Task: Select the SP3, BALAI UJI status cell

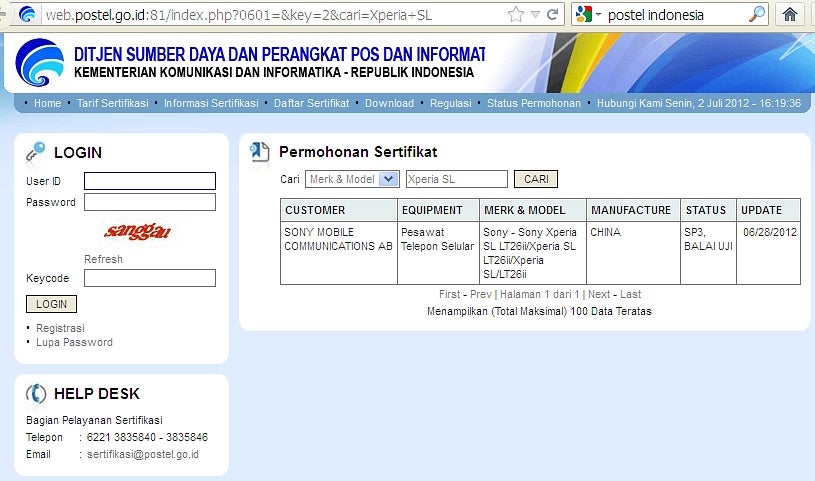Action: point(708,253)
